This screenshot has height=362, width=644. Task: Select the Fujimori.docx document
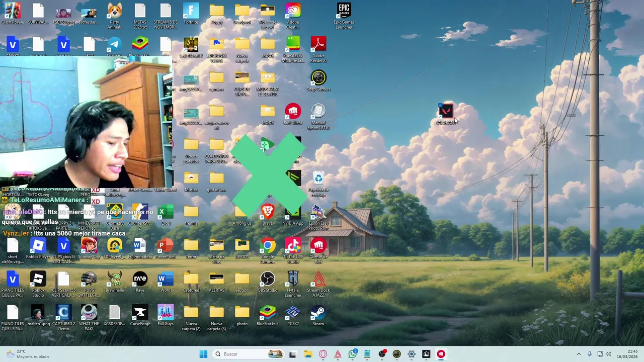point(140,248)
